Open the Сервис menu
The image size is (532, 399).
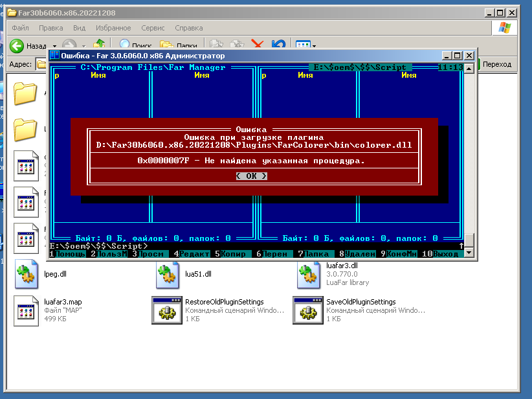pyautogui.click(x=153, y=28)
